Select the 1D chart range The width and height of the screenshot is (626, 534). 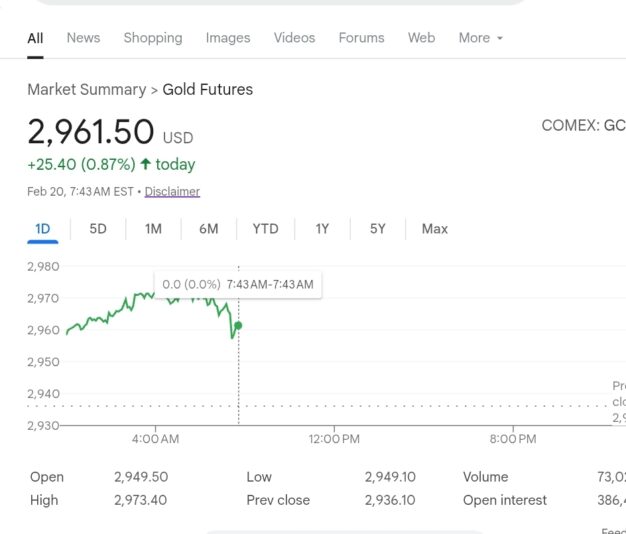43,229
